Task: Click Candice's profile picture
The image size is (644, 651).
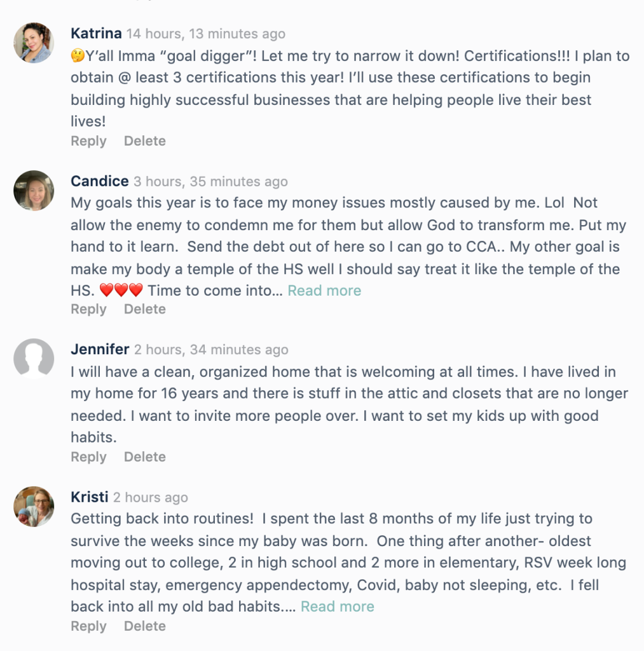Action: tap(34, 190)
